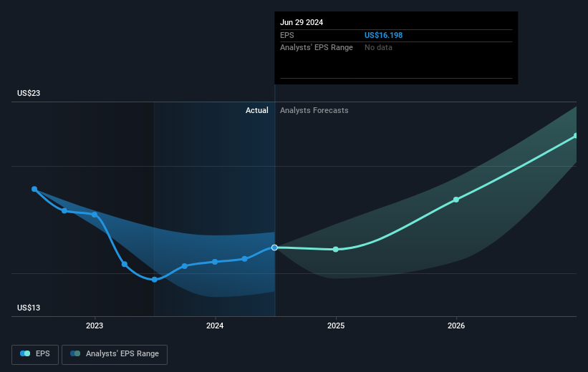Click the 2026 x-axis label

pyautogui.click(x=456, y=325)
